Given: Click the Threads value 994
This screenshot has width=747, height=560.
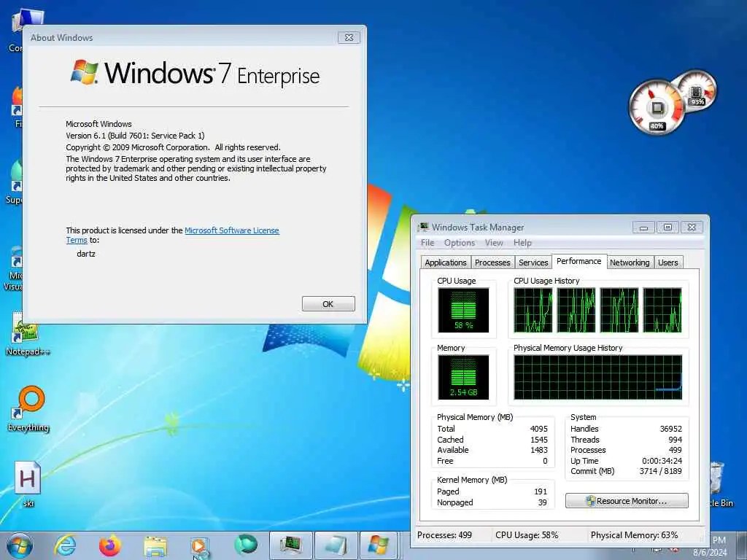Looking at the screenshot, I should [675, 440].
